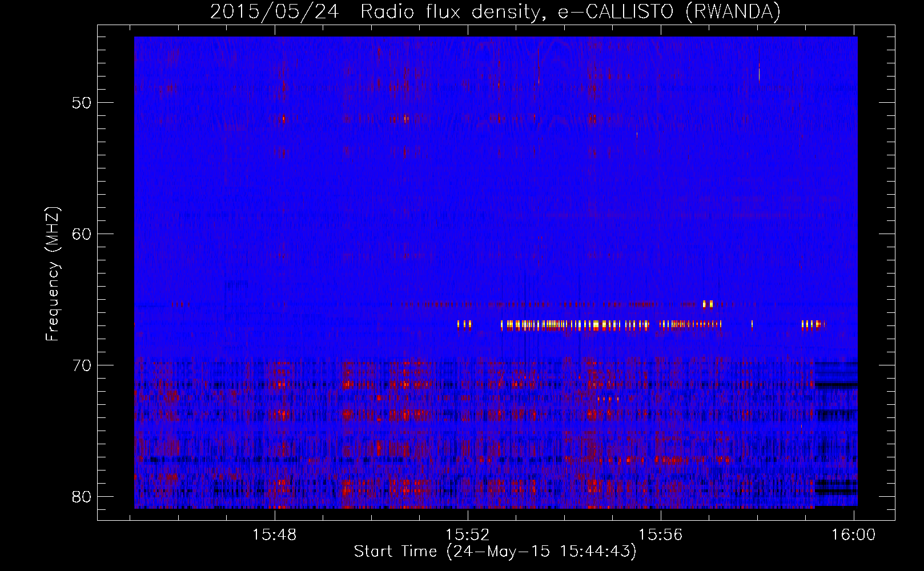Click the 15:48 time tick label

[x=275, y=535]
